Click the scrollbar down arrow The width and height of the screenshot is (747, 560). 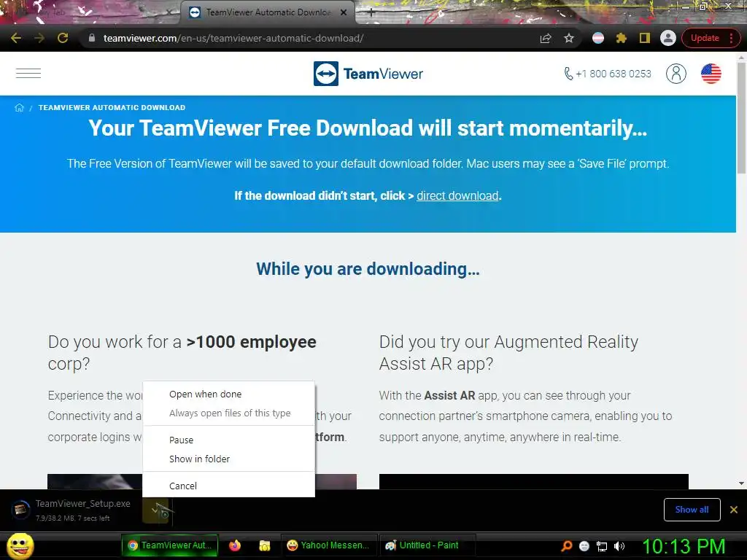click(741, 483)
